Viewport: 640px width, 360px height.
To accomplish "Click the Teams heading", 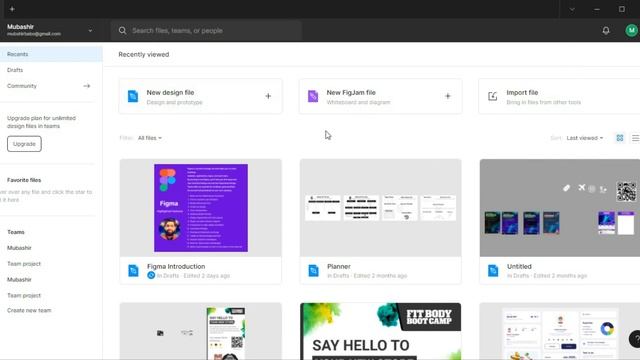I will (x=16, y=232).
